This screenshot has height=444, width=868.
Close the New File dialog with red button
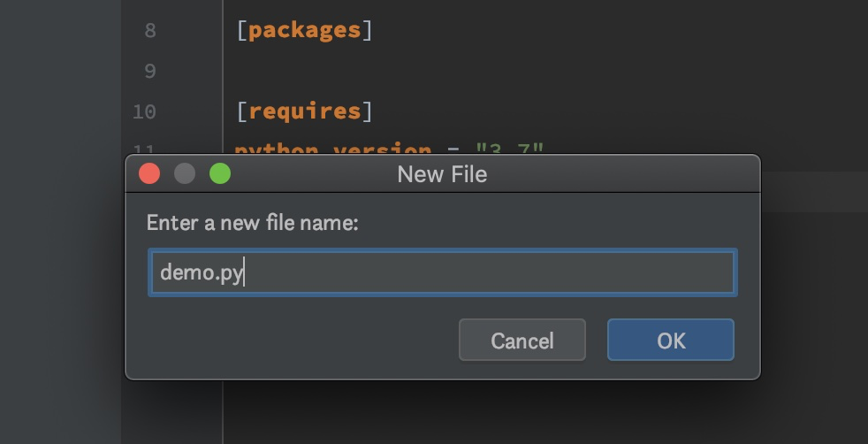point(149,174)
